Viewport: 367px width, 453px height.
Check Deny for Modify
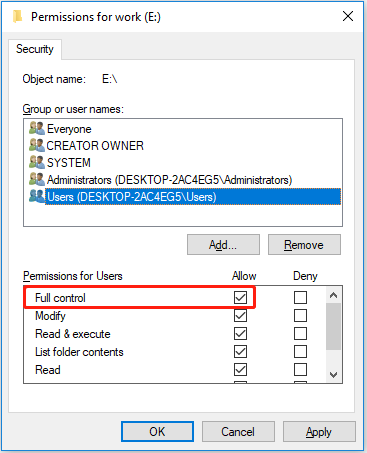point(300,315)
